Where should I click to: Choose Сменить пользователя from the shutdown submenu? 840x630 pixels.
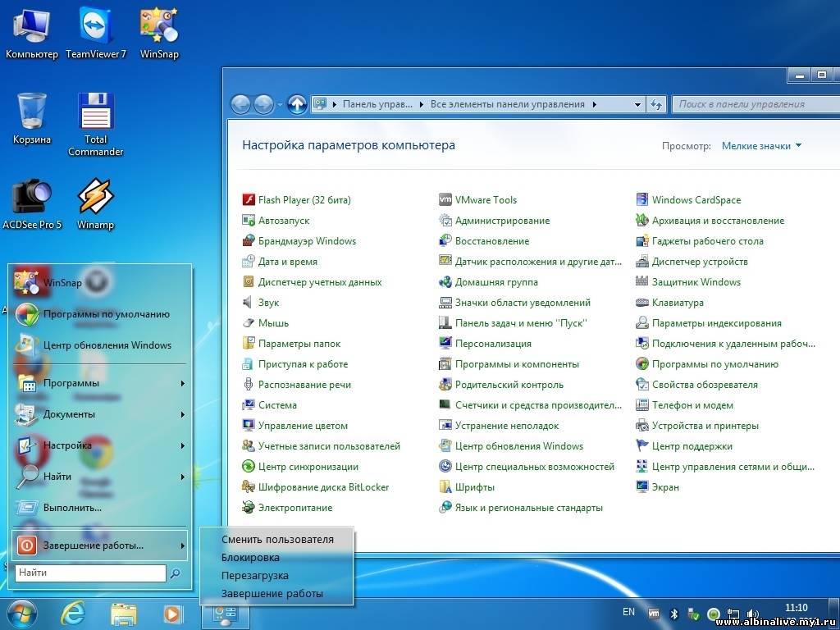click(x=277, y=540)
